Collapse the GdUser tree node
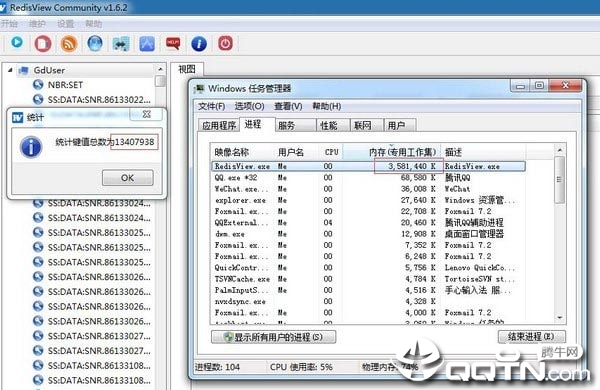Image resolution: width=600 pixels, height=390 pixels. 10,70
